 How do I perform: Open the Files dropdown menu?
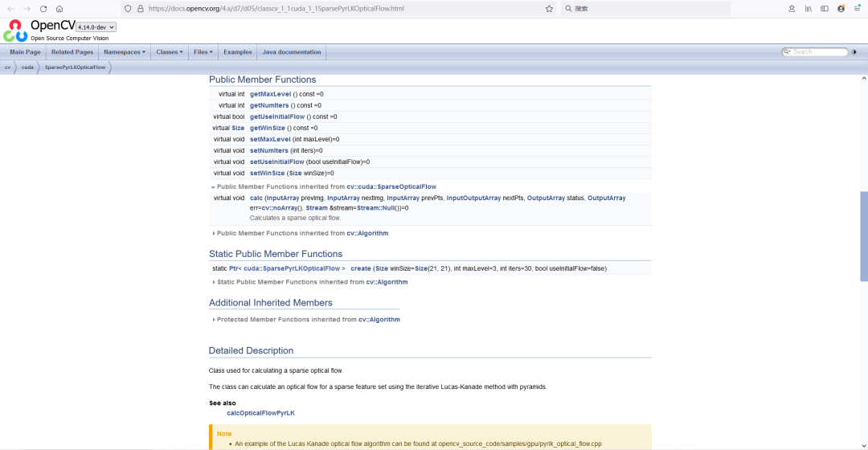tap(203, 52)
